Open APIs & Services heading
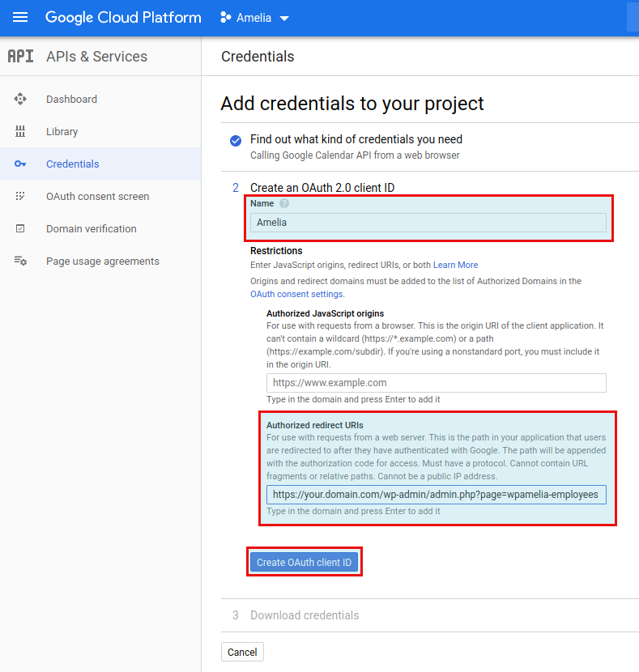The image size is (639, 672). click(97, 57)
